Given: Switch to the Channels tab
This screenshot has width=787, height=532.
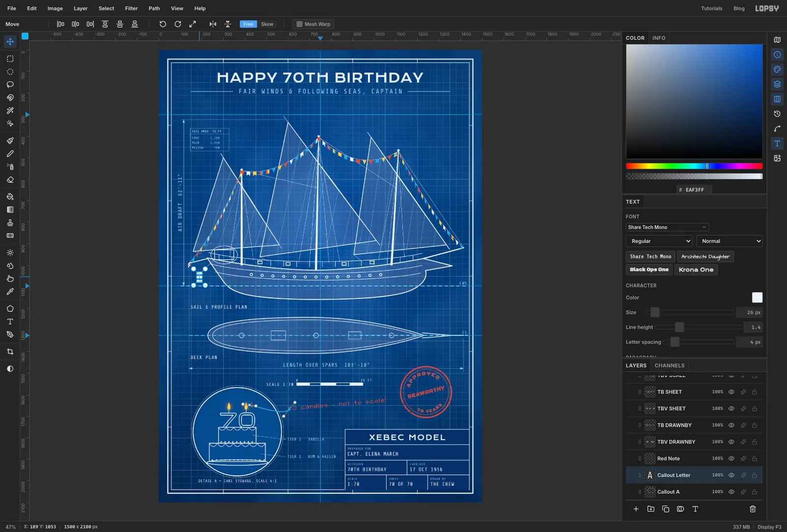Looking at the screenshot, I should (x=669, y=365).
